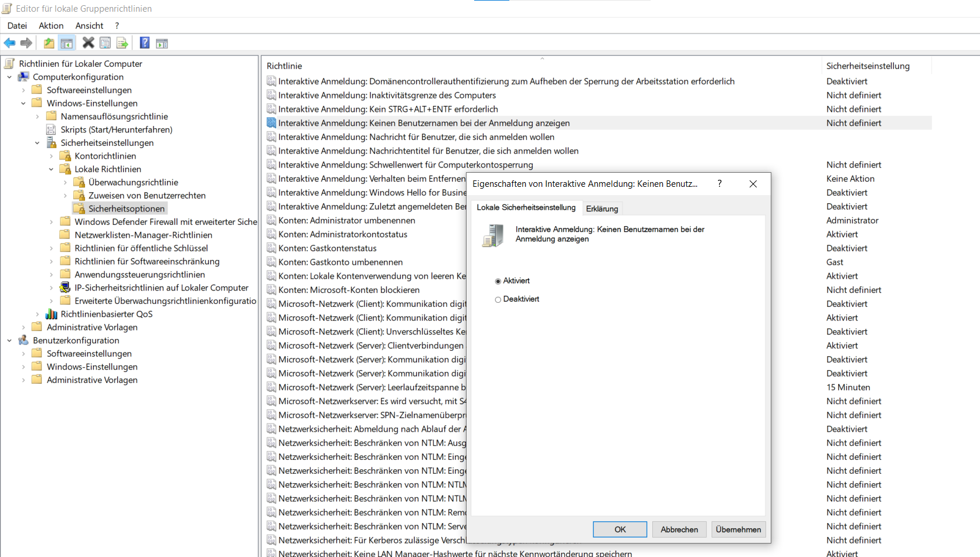Select the Deaktiviert radio button
The image size is (980, 557).
[x=498, y=299]
